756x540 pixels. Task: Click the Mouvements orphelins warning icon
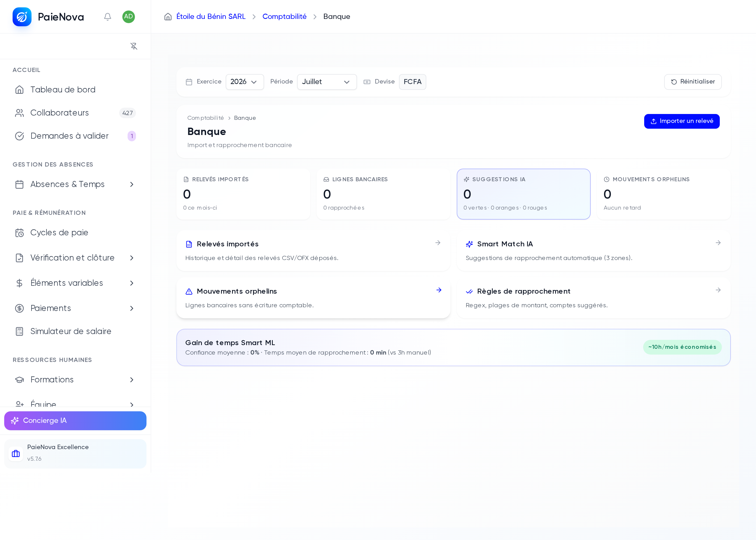click(x=189, y=292)
